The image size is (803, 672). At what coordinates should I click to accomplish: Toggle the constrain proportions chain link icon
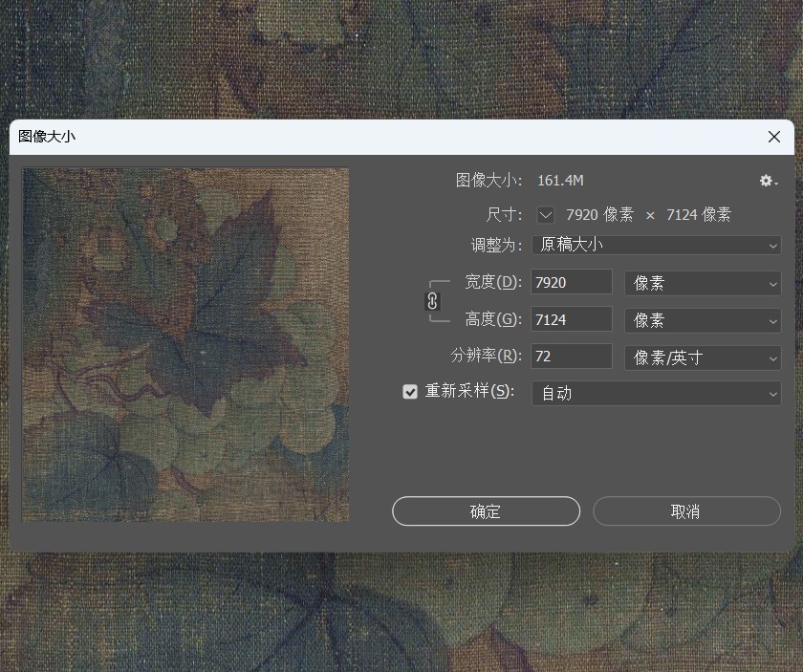point(432,301)
